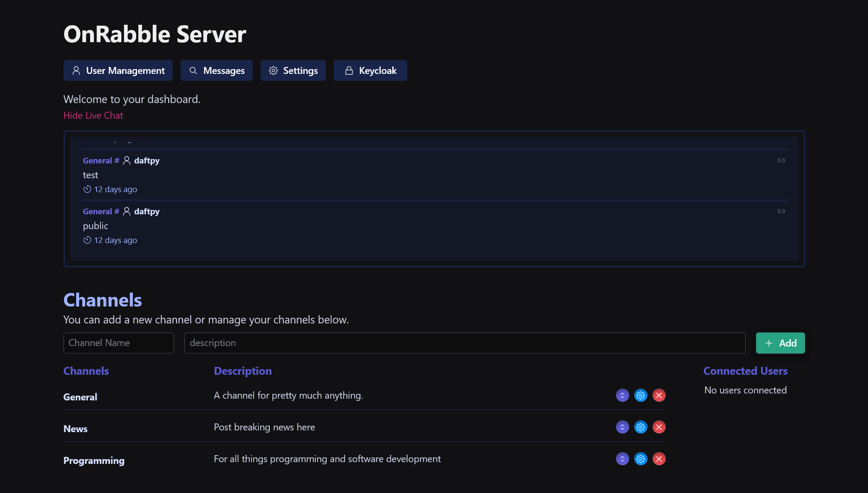868x493 pixels.
Task: Open the Messages search page
Action: pos(217,70)
